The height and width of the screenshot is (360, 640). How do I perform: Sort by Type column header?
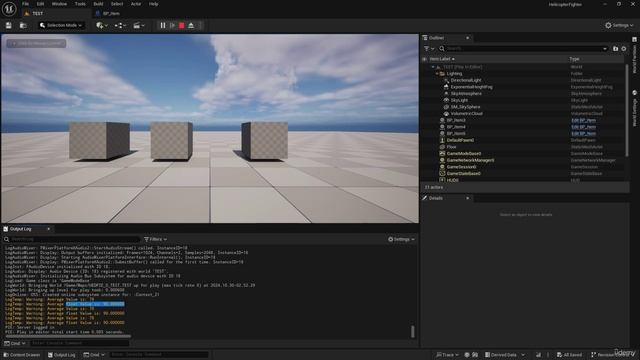pyautogui.click(x=574, y=59)
